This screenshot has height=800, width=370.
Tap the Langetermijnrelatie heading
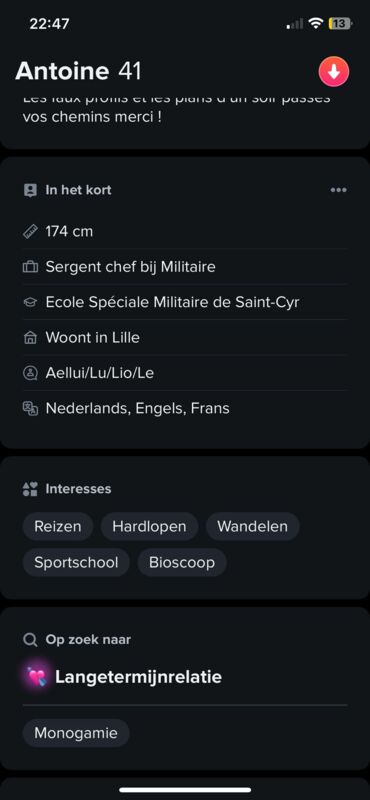click(138, 678)
